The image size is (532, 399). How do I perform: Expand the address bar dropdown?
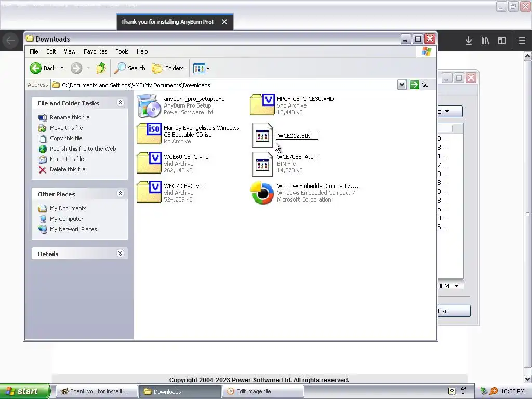(x=402, y=85)
